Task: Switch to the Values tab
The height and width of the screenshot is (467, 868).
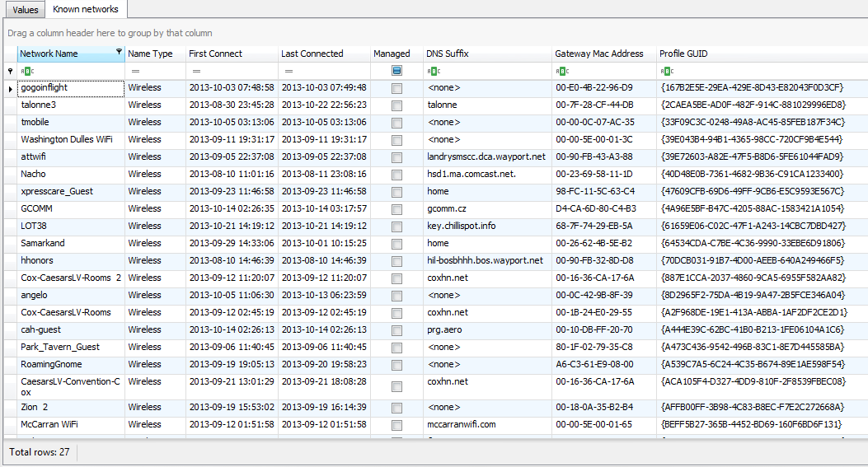Action: (x=26, y=9)
